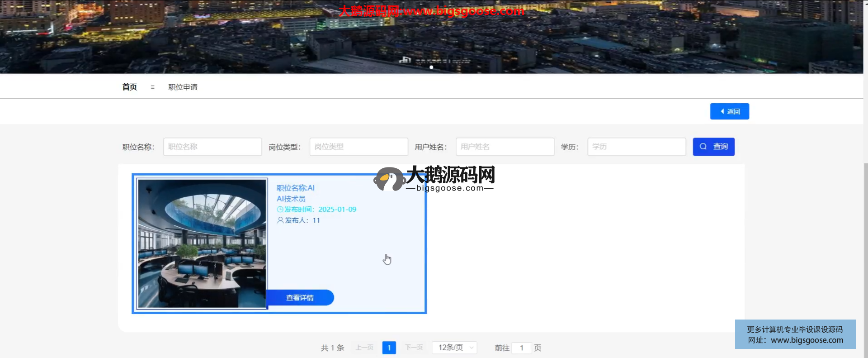Go to 首页 in navigation bar

(x=129, y=87)
